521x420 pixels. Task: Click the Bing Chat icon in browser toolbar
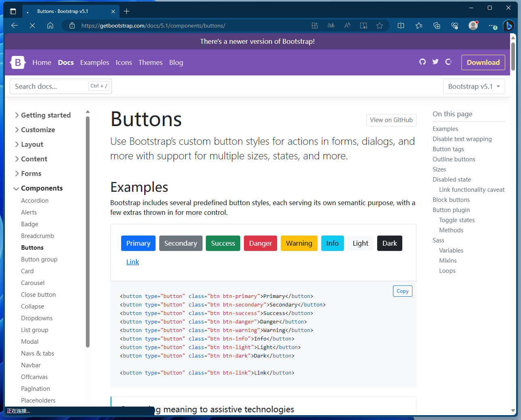click(509, 26)
